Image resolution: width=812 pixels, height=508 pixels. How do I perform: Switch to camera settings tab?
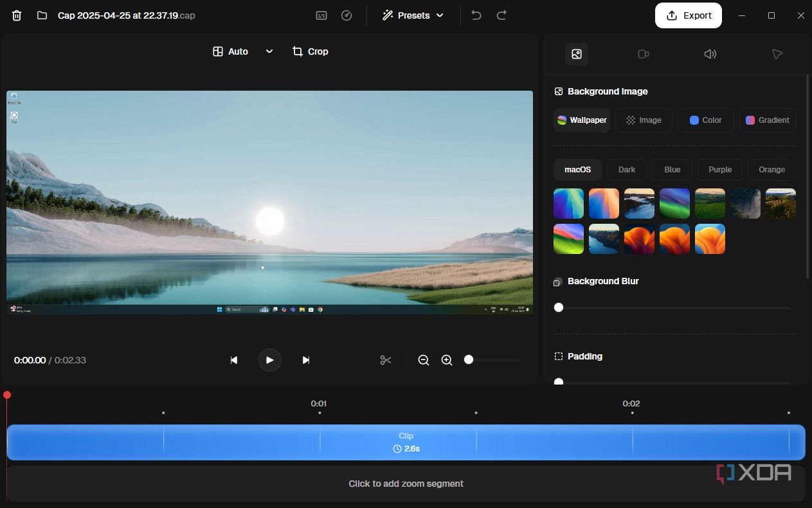pyautogui.click(x=644, y=54)
